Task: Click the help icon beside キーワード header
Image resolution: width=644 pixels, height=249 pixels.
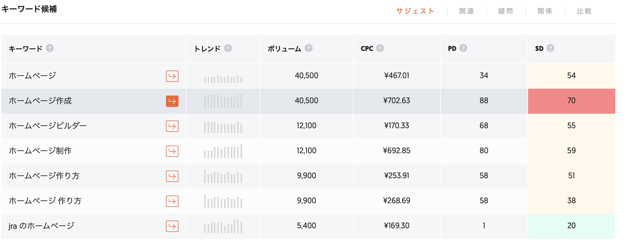Action: pyautogui.click(x=50, y=48)
